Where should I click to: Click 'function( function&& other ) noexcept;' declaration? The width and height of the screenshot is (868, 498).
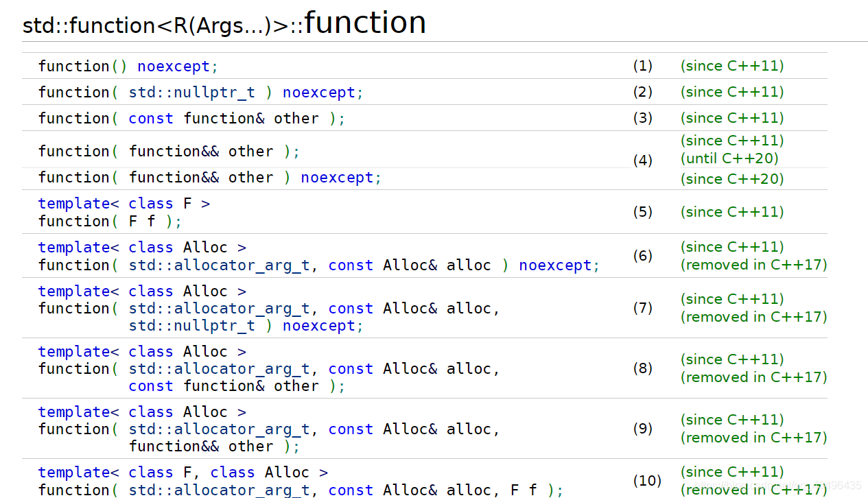tap(210, 178)
